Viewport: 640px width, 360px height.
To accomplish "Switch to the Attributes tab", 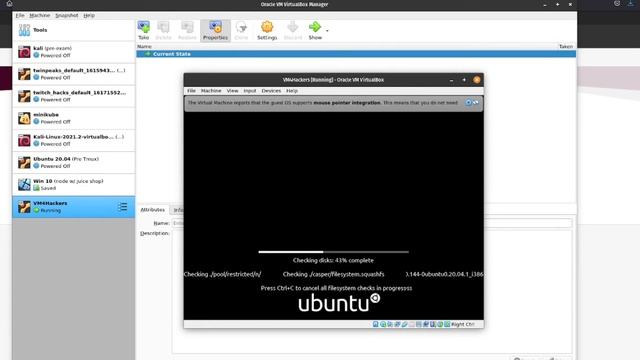I will (153, 210).
